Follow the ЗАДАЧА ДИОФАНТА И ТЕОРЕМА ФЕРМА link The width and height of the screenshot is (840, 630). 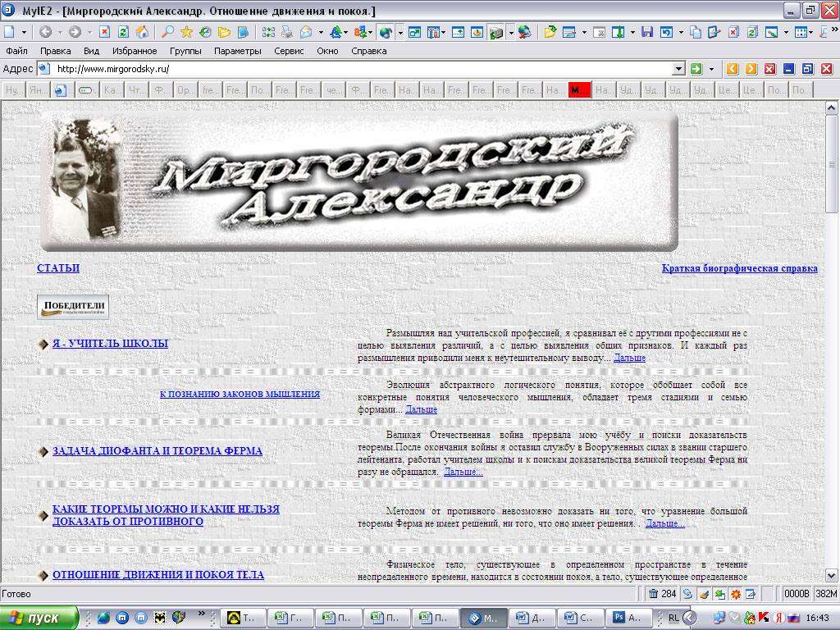click(x=157, y=451)
